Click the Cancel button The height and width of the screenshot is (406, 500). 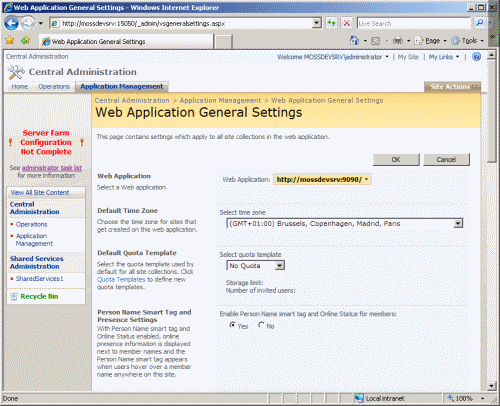(446, 159)
